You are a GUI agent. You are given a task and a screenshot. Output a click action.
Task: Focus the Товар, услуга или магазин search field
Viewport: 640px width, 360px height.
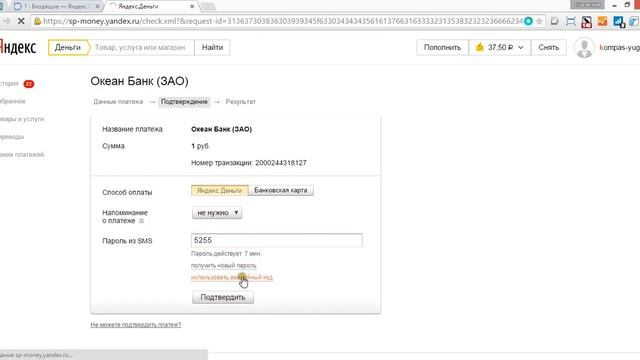141,47
